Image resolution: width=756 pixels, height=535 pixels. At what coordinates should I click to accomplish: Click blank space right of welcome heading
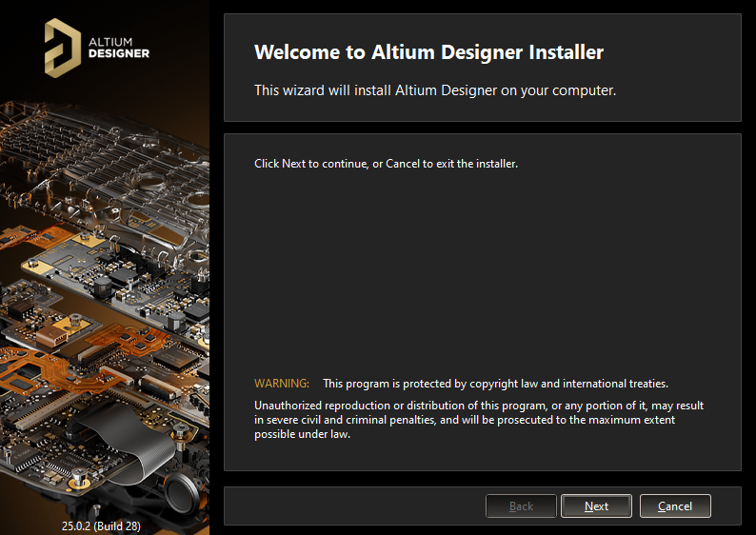click(676, 52)
